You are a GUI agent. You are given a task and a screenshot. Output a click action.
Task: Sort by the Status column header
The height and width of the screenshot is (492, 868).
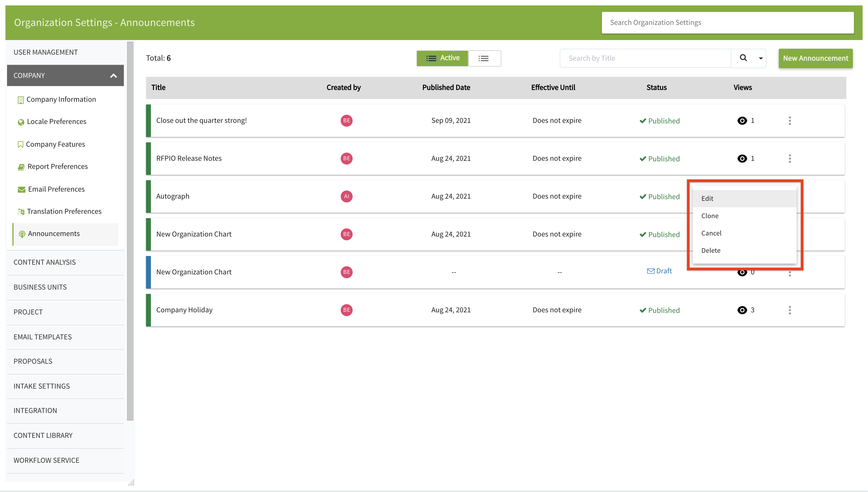(656, 87)
